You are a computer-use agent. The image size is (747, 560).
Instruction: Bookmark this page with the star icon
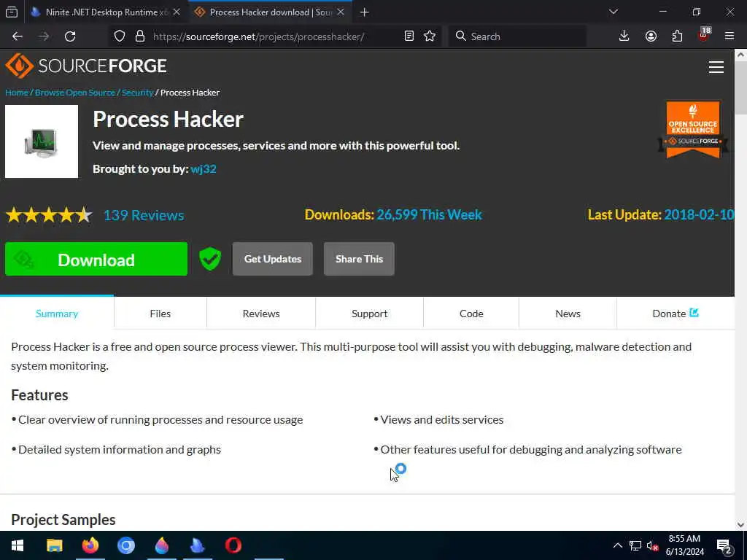pos(430,36)
